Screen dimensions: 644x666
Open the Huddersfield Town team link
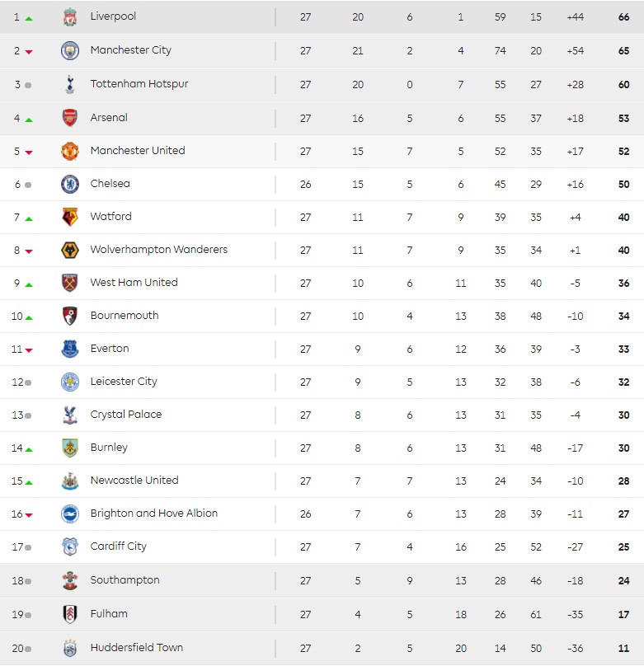point(137,648)
